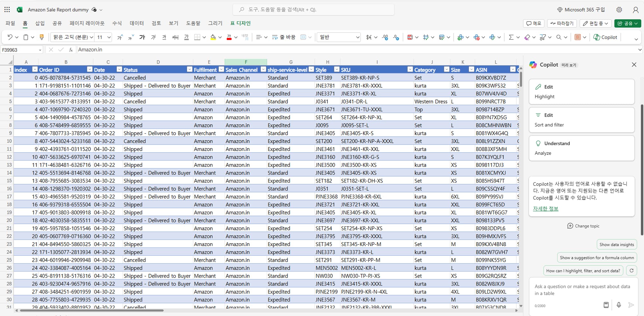644x316 pixels.
Task: Open the Status column filter dropdown
Action: pyautogui.click(x=189, y=70)
